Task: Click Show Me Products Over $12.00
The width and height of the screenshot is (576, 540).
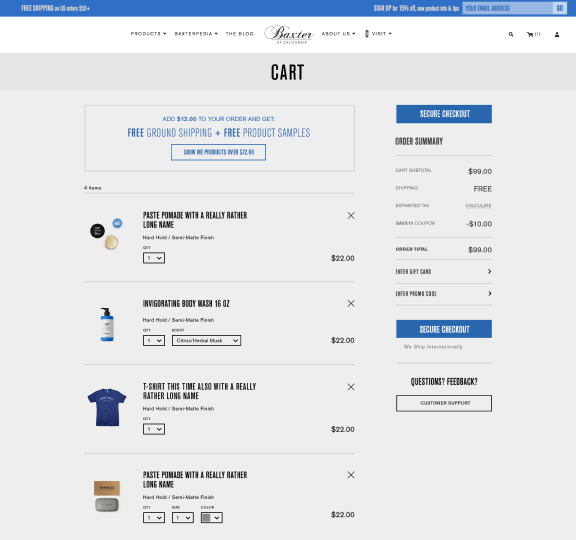Action: tap(219, 152)
